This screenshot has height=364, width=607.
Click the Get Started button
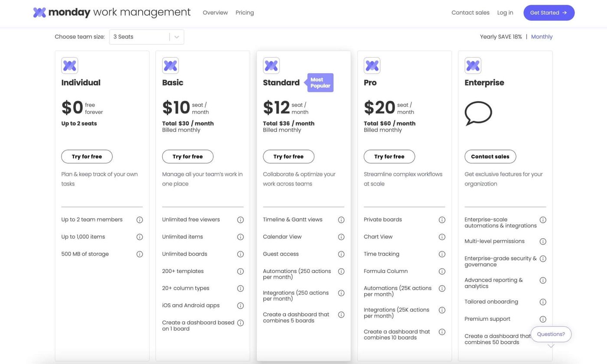[549, 13]
